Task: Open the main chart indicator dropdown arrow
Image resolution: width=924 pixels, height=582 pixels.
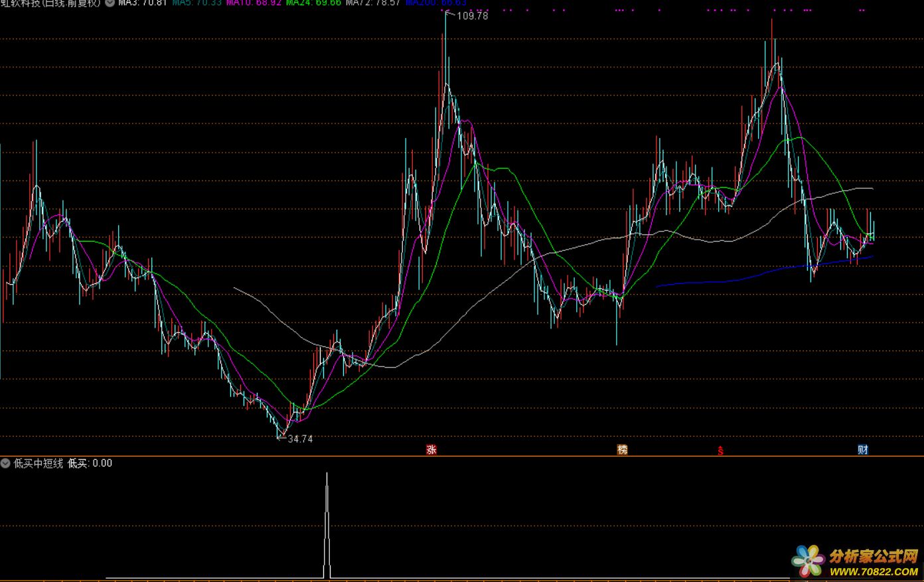Action: [x=110, y=3]
